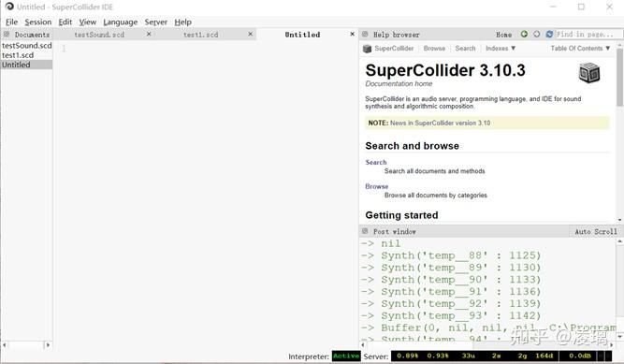Image resolution: width=624 pixels, height=364 pixels.
Task: Close the test1.scd tab
Action: 251,35
